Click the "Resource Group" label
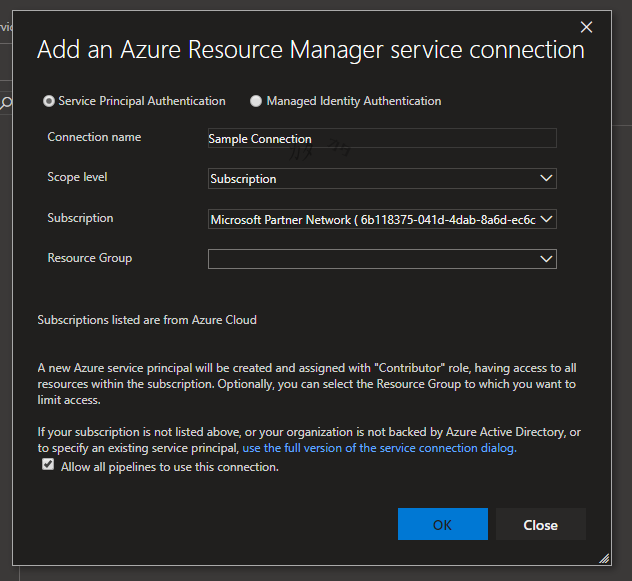 (89, 258)
